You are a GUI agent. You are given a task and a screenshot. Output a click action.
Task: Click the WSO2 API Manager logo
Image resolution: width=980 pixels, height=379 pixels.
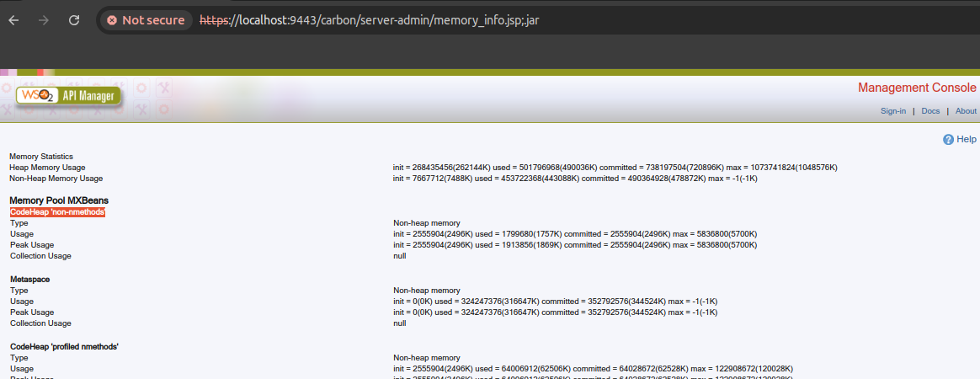click(69, 96)
